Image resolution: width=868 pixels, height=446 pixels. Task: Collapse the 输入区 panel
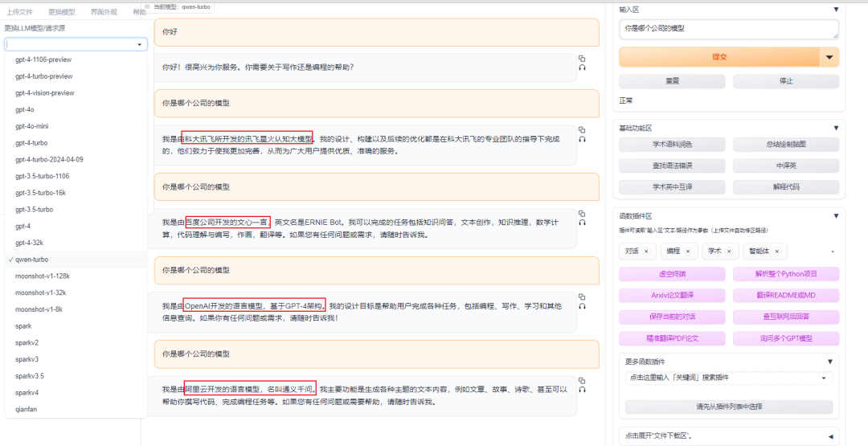(x=836, y=10)
